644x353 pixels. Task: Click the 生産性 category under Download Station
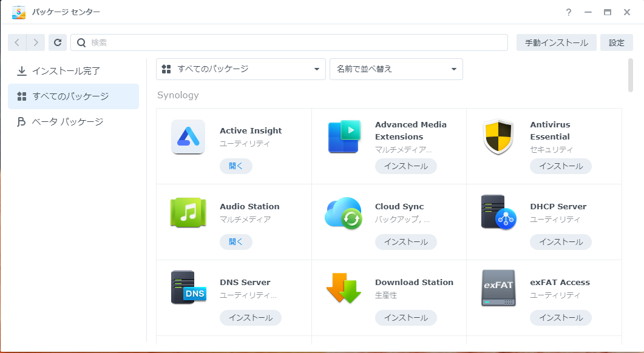(x=385, y=295)
